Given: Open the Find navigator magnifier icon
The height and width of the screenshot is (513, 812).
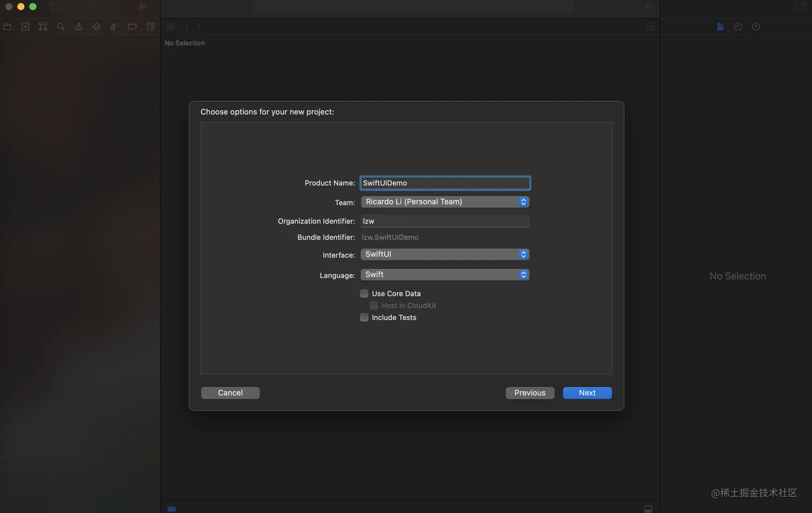Looking at the screenshot, I should [61, 26].
